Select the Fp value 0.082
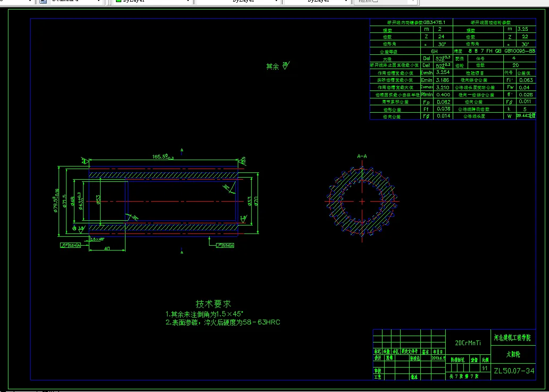549x392 pixels. tap(443, 102)
